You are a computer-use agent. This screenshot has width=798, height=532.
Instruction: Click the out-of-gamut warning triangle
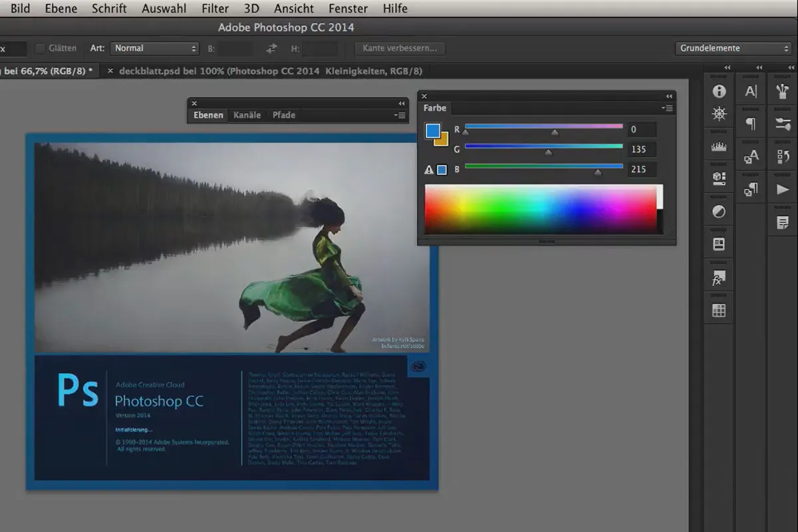(429, 170)
